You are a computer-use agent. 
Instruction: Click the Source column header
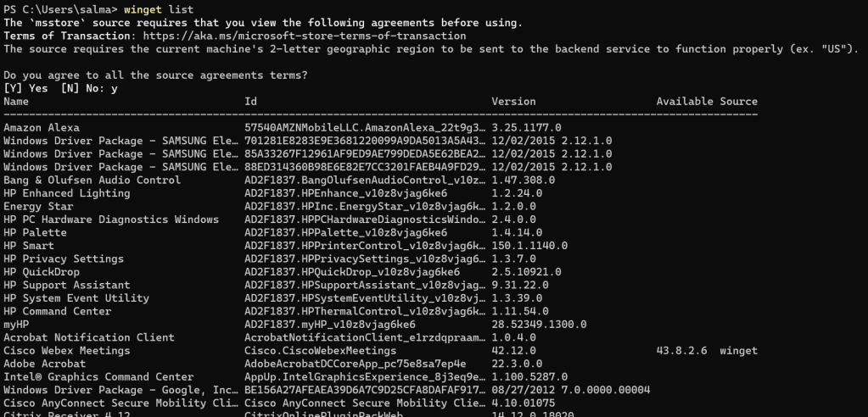(738, 102)
